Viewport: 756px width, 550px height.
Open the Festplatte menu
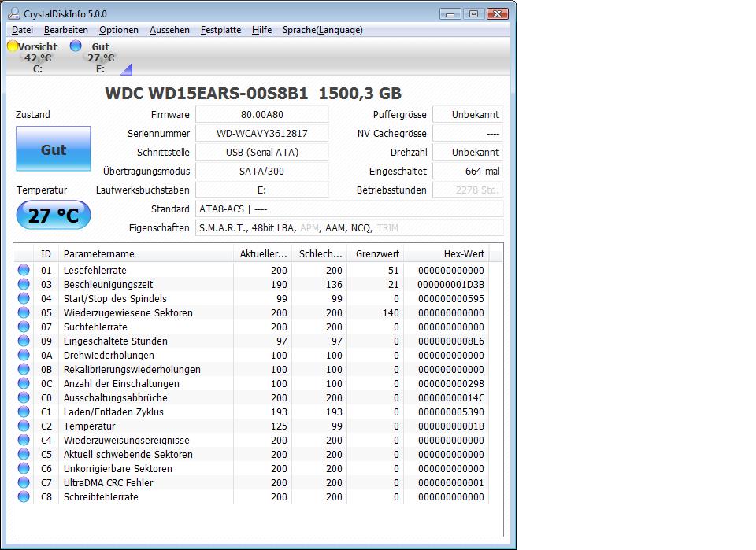click(x=220, y=30)
